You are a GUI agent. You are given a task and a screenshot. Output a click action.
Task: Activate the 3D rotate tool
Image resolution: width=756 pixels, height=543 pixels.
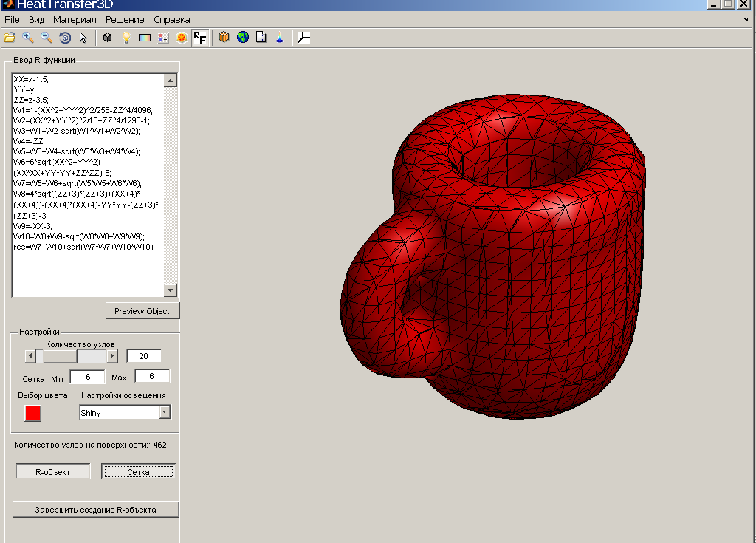[65, 38]
